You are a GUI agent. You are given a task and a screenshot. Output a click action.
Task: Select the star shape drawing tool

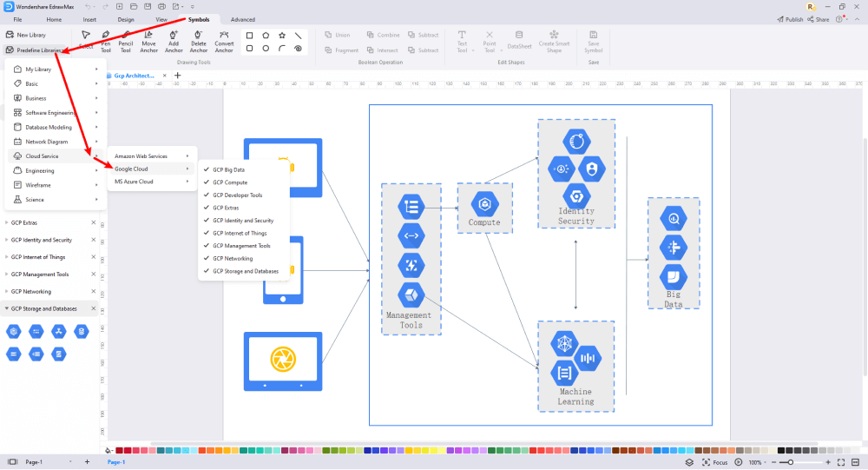[282, 35]
